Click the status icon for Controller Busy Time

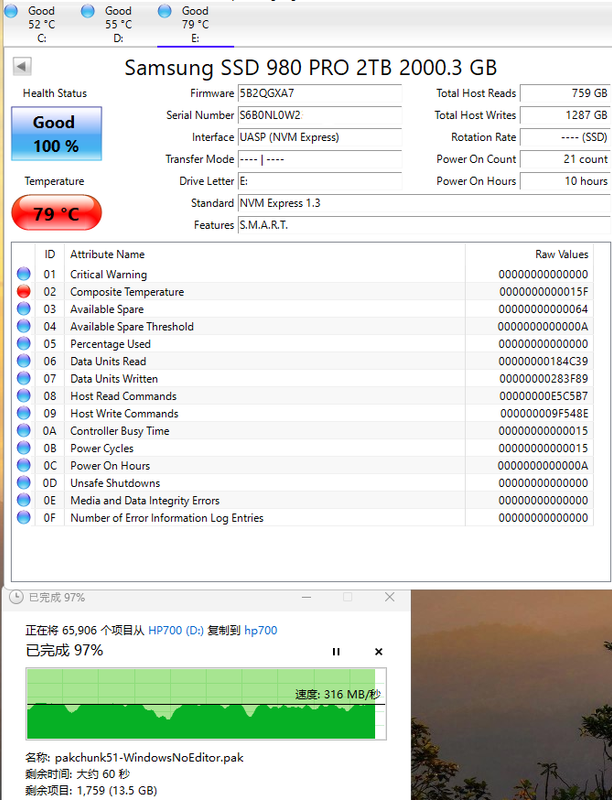[23, 431]
